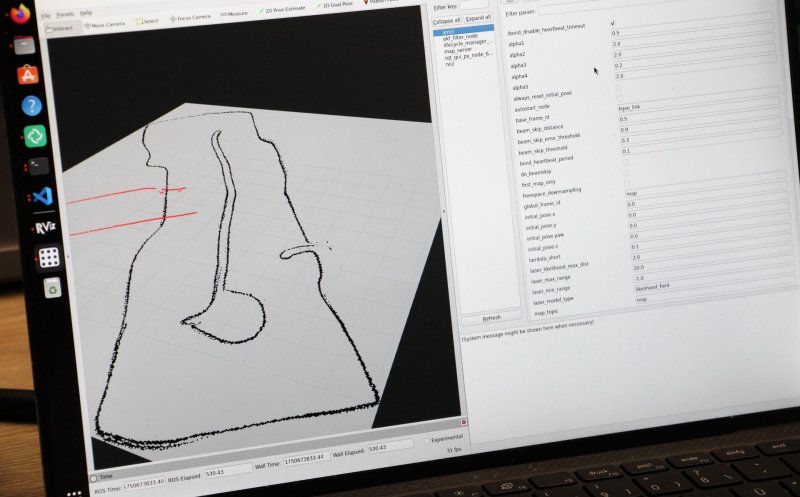Viewport: 800px width, 497px height.
Task: Open Visual Studio Code from the dock
Action: coord(41,196)
